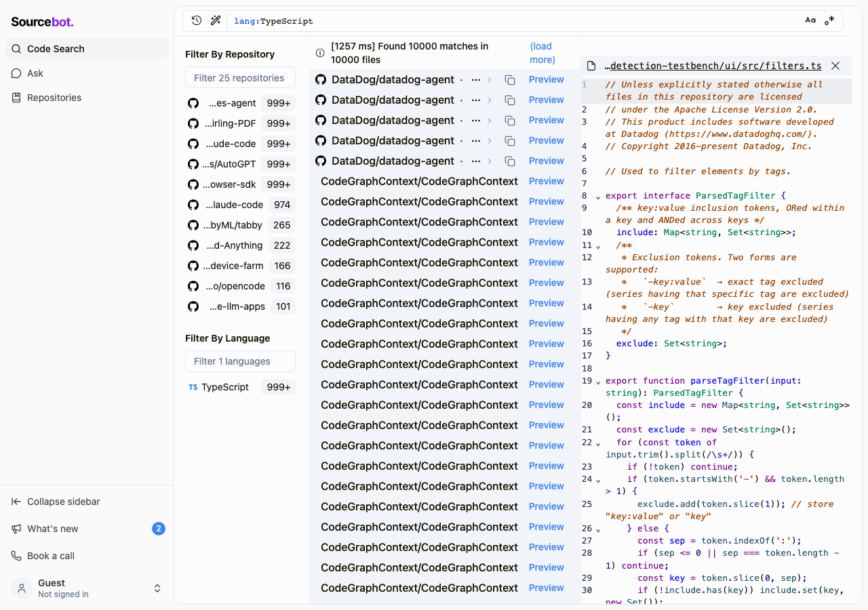
Task: Click the Filter 25 repositories input
Action: 240,77
